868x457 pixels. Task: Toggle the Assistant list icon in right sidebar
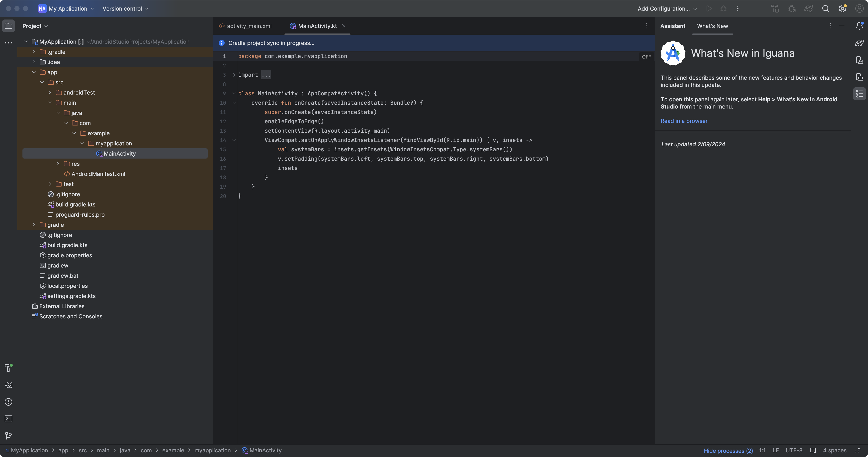(859, 94)
